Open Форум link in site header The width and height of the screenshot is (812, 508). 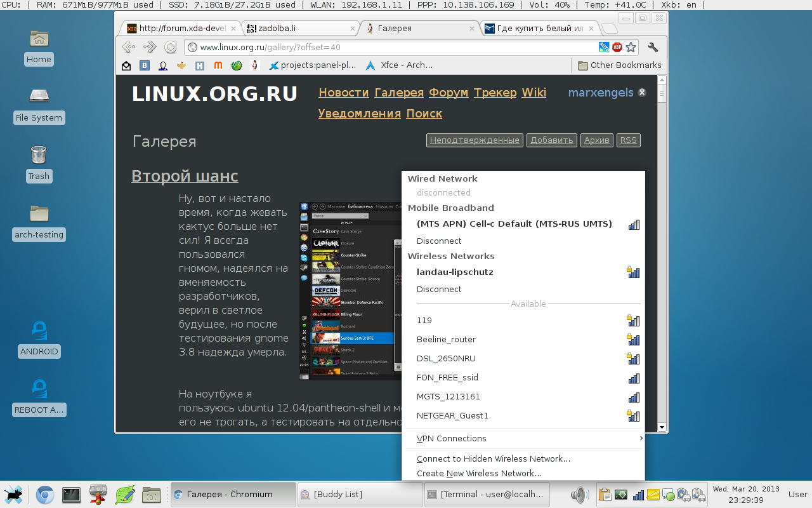[x=449, y=93]
